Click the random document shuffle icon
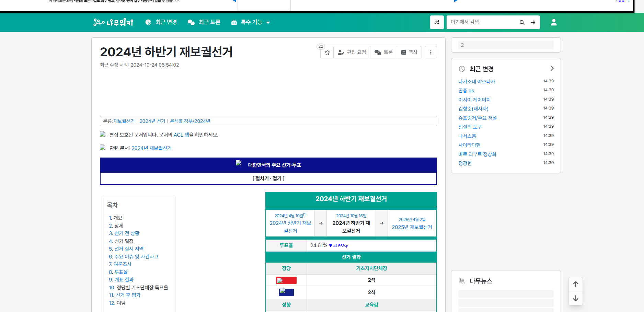Screen dimensions: 644x312 pyautogui.click(x=437, y=22)
